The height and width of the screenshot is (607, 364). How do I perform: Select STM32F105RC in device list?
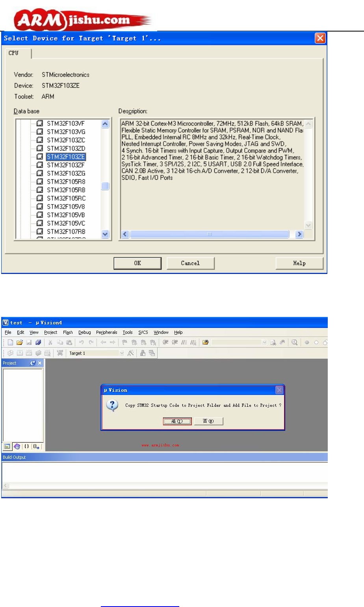pyautogui.click(x=66, y=198)
